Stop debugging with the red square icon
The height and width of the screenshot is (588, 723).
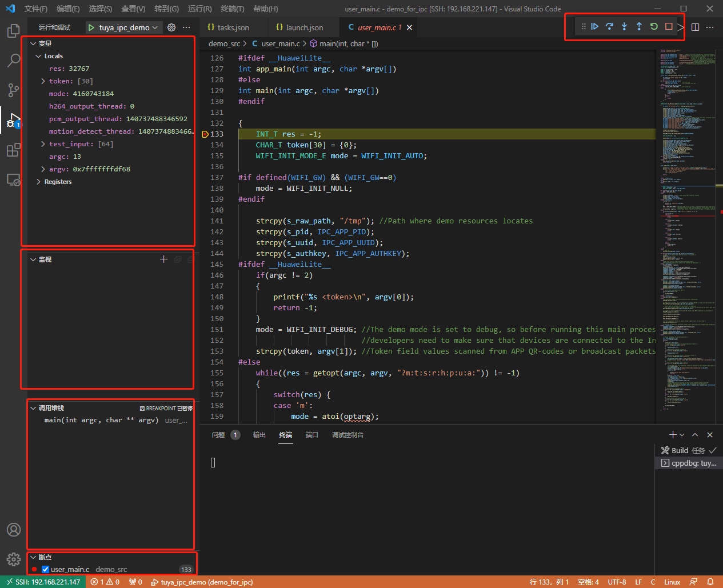[668, 26]
